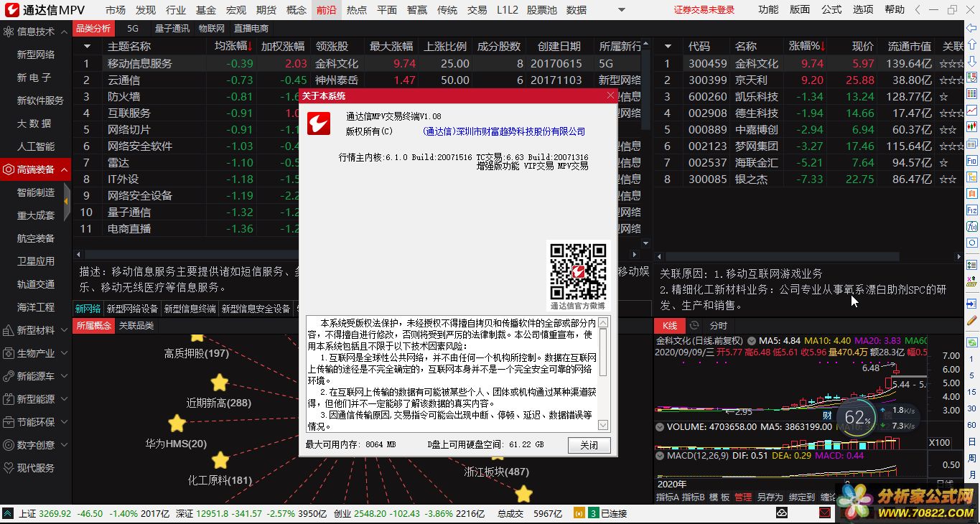Expand the 节能环保 sidebar group
This screenshot has width=980, height=524.
63,422
